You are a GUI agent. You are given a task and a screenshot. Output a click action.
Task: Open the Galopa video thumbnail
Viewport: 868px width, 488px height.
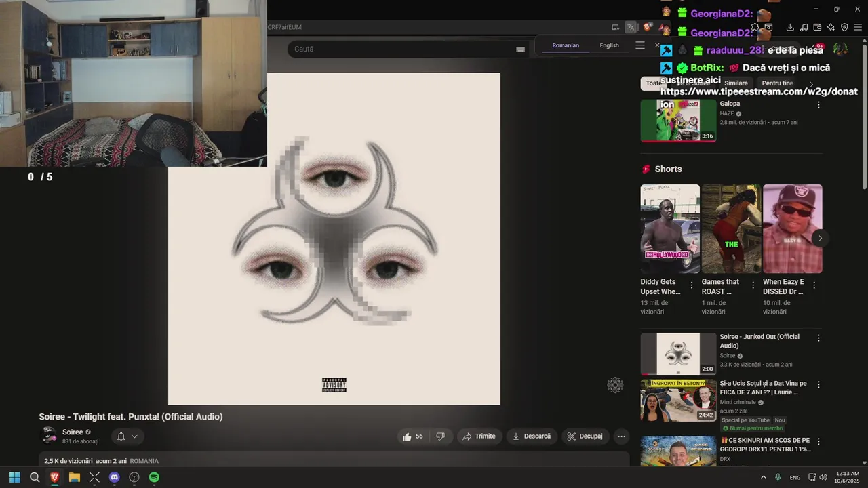point(678,121)
